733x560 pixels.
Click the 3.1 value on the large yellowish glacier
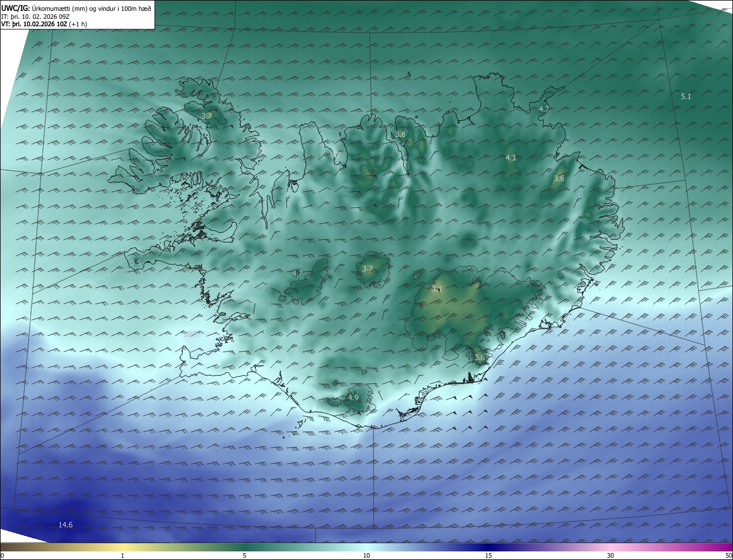pyautogui.click(x=437, y=289)
